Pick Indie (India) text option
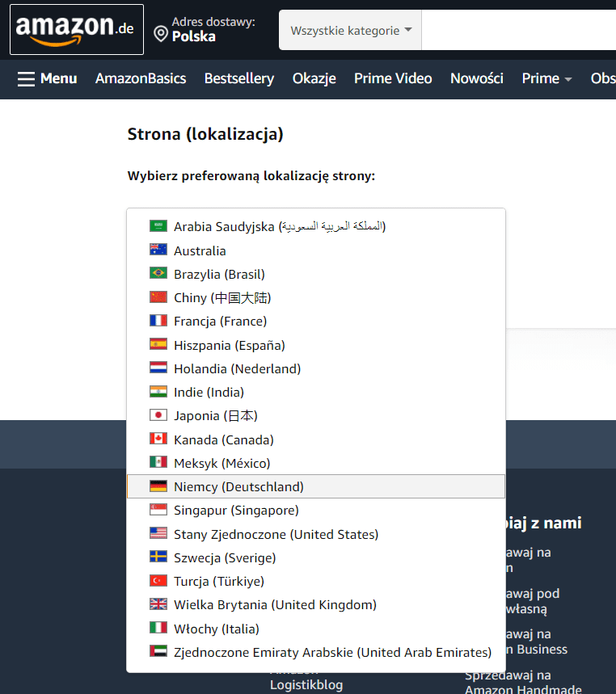Viewport: 616px width, 694px height. tap(209, 392)
